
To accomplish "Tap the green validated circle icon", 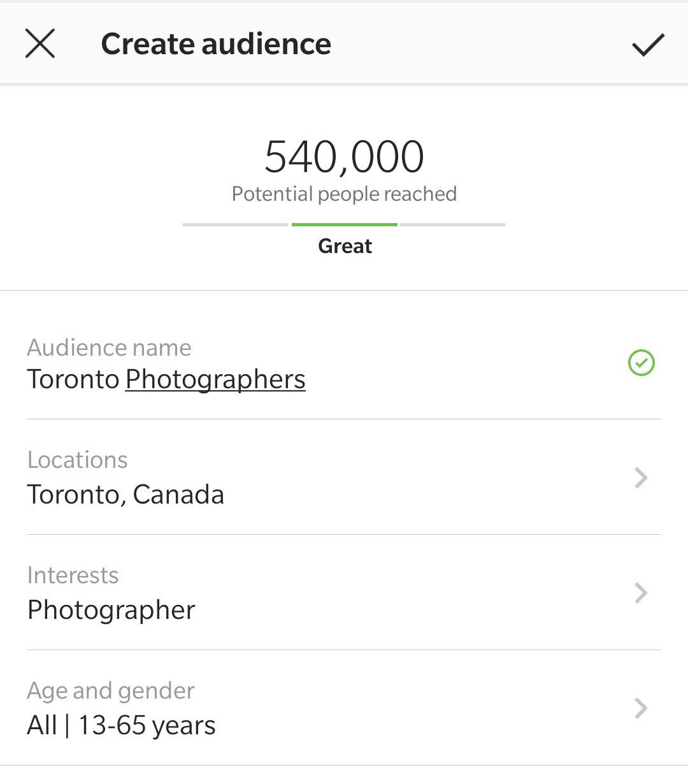I will pos(641,363).
